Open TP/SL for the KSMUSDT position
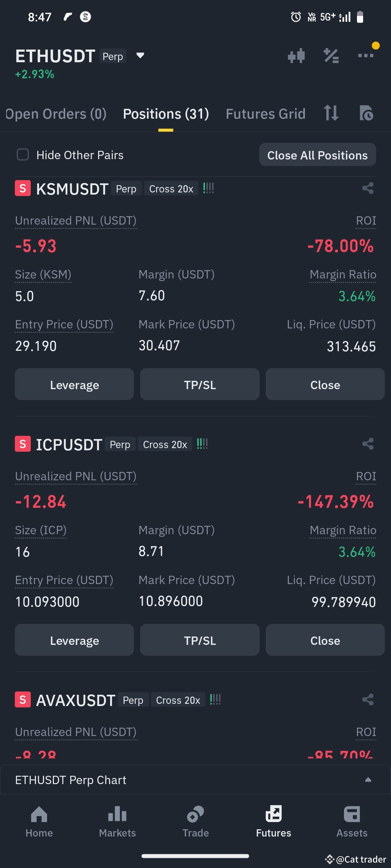Screen dimensions: 391x868 click(200, 384)
